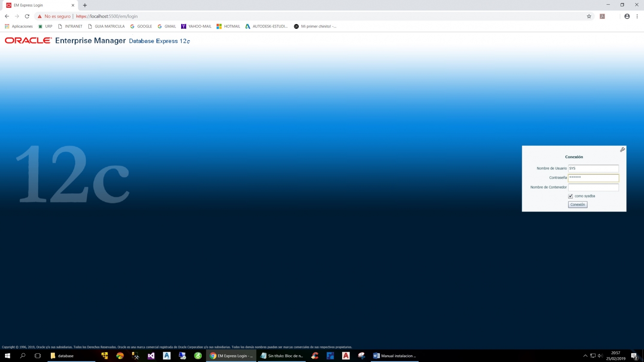Focus the Nombre de Usuario field
Viewport: 644px width, 362px height.
(593, 168)
